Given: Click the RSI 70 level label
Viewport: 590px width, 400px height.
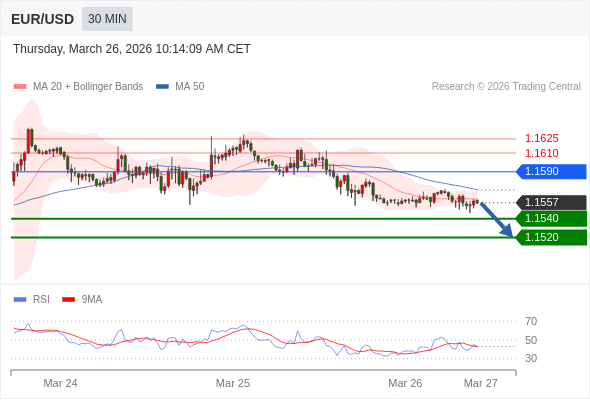Looking at the screenshot, I should [x=531, y=321].
